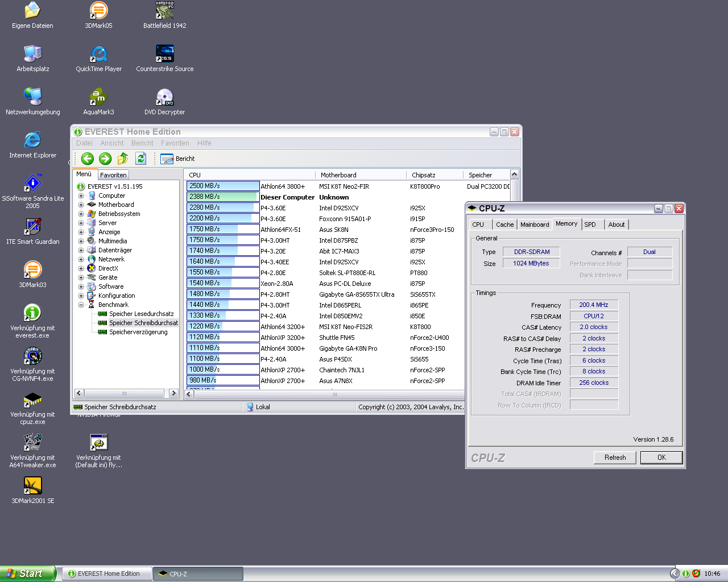This screenshot has height=582, width=728.
Task: Click the Up one level toolbar icon
Action: point(123,159)
